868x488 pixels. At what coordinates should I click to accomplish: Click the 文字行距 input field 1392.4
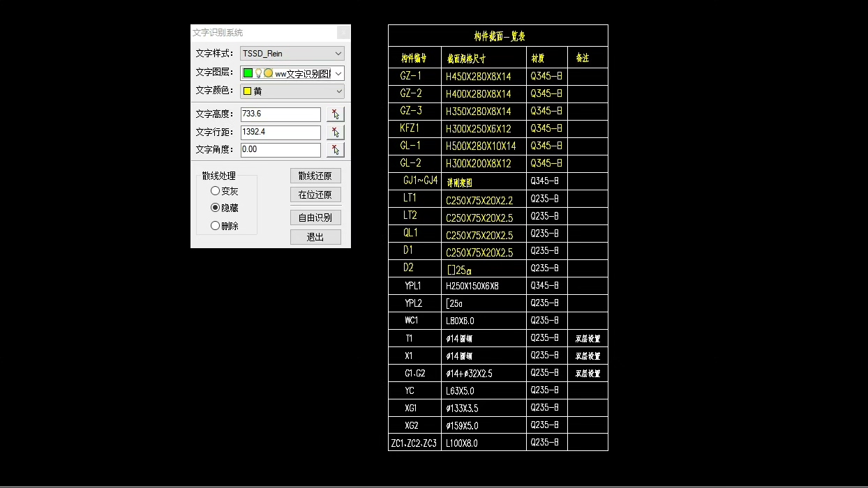[x=280, y=132]
